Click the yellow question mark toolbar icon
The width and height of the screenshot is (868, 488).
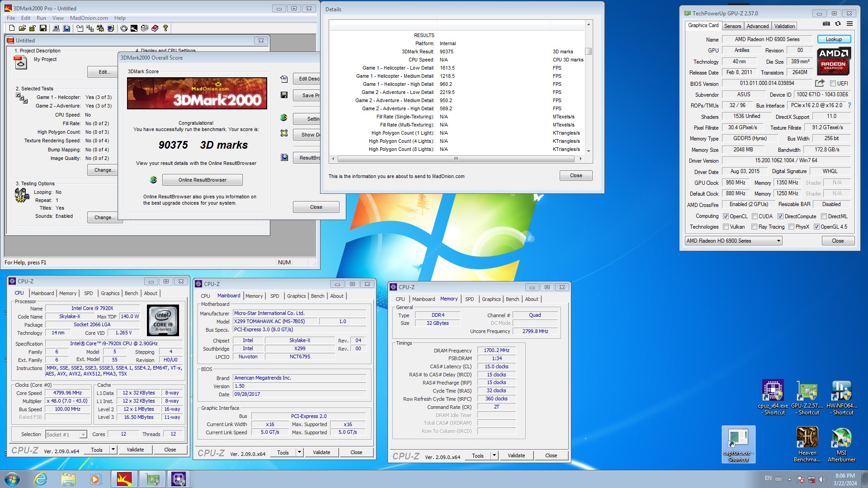pyautogui.click(x=165, y=28)
